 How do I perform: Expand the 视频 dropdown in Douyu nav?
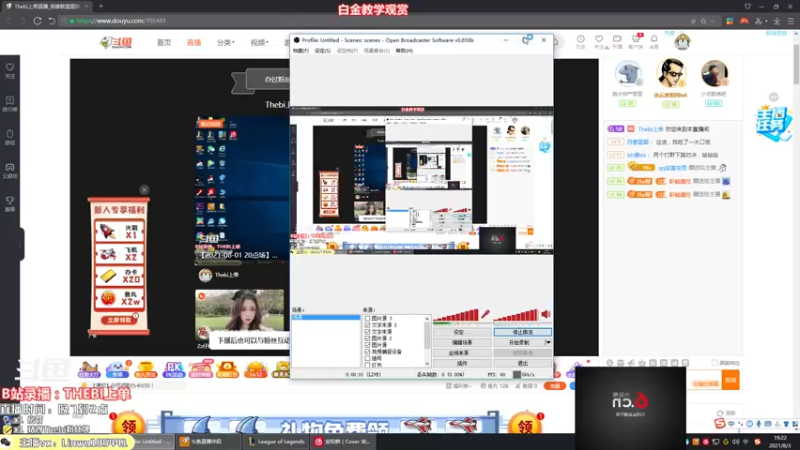click(x=259, y=42)
